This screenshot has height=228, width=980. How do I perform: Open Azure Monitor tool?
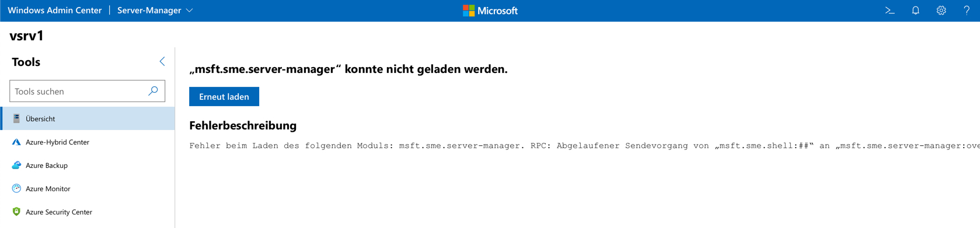(x=88, y=188)
